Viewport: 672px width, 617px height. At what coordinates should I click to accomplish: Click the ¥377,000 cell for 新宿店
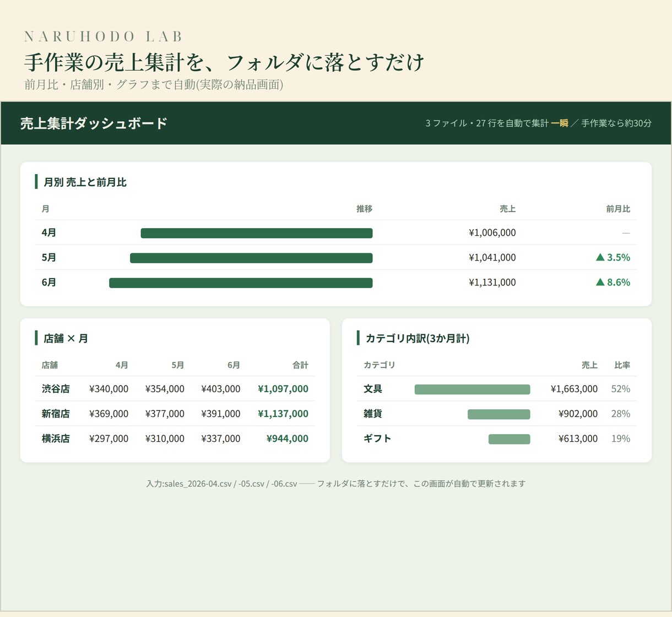(x=165, y=413)
